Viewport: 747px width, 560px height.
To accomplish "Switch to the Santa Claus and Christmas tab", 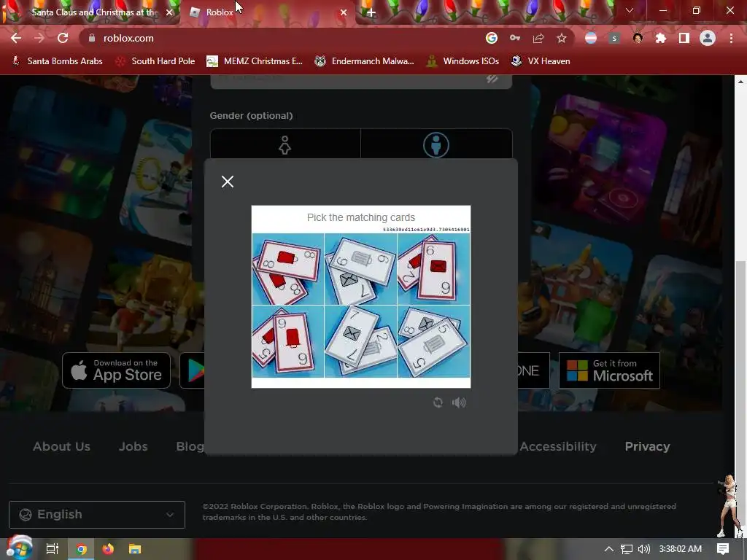I will tap(90, 12).
